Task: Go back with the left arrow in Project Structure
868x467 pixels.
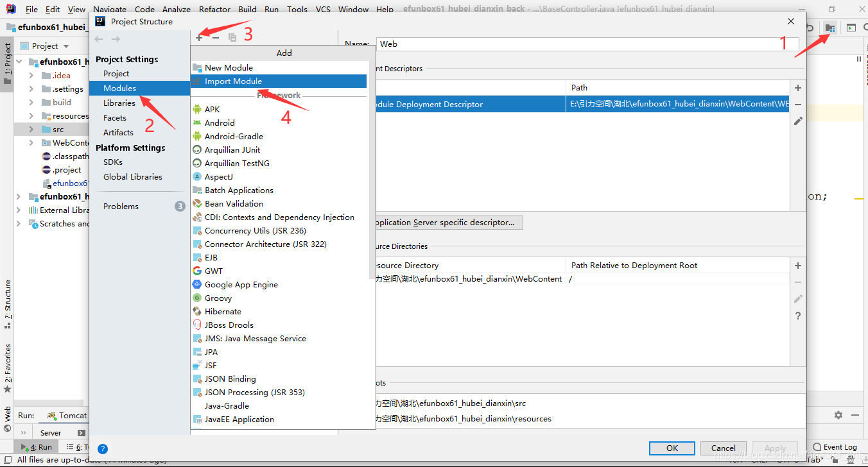Action: [x=99, y=39]
